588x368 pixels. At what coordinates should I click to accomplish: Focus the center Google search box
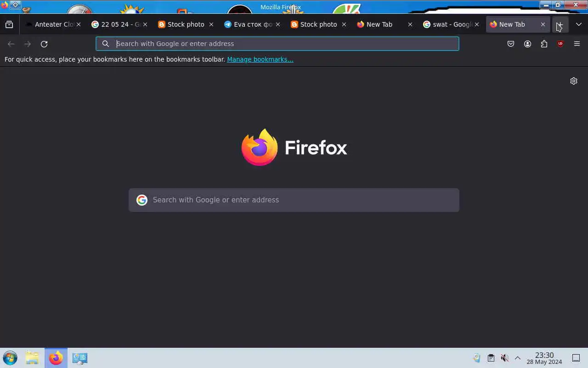click(x=294, y=200)
